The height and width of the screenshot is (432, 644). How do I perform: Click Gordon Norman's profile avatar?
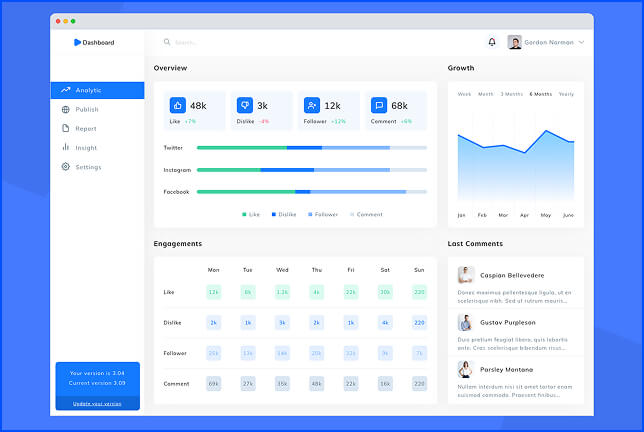(x=515, y=42)
